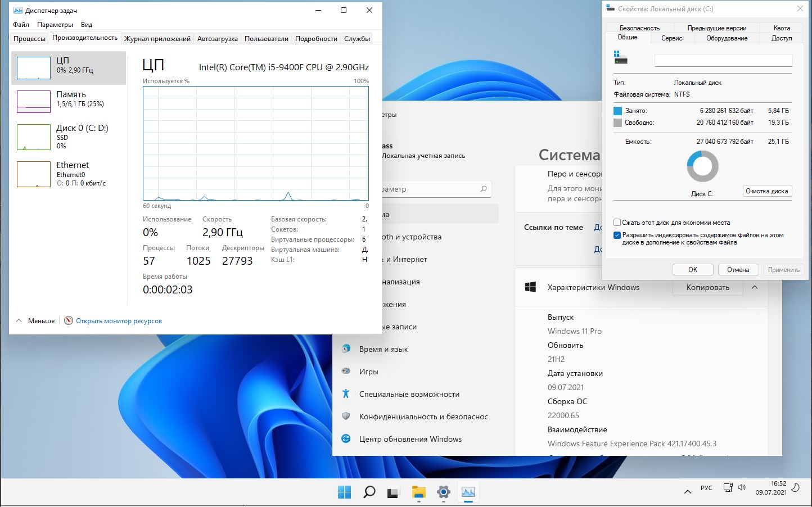The width and height of the screenshot is (812, 507).
Task: Open taskbar Search magnifier
Action: tap(369, 492)
